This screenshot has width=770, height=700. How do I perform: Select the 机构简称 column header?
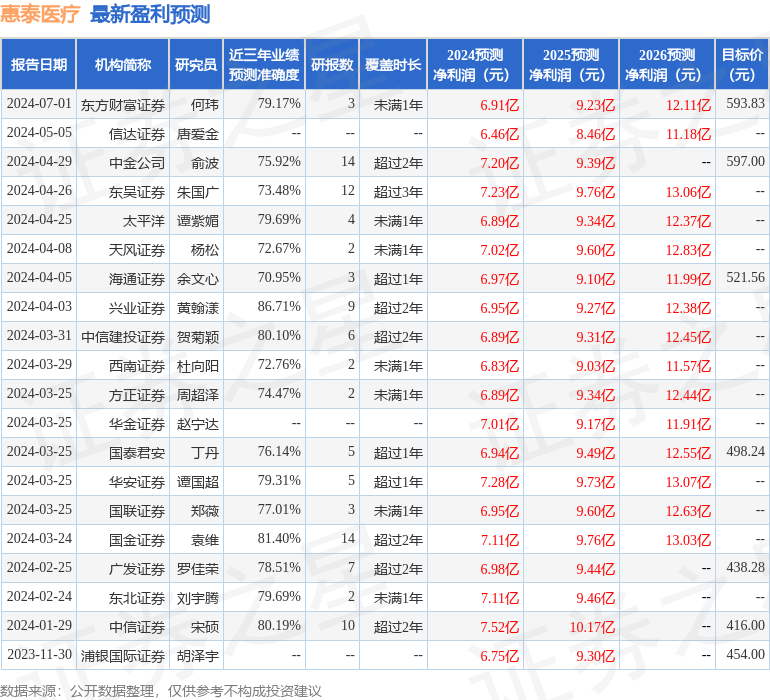[x=123, y=64]
